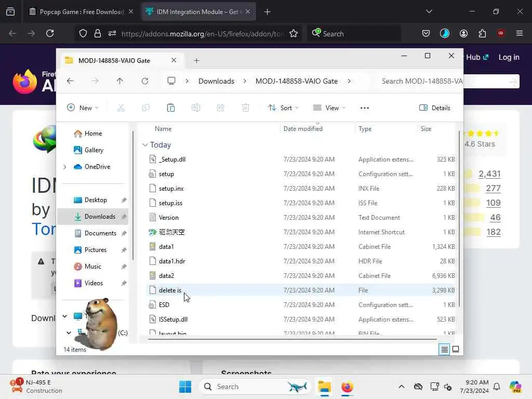
Task: Collapse the This PC tree node
Action: click(64, 316)
